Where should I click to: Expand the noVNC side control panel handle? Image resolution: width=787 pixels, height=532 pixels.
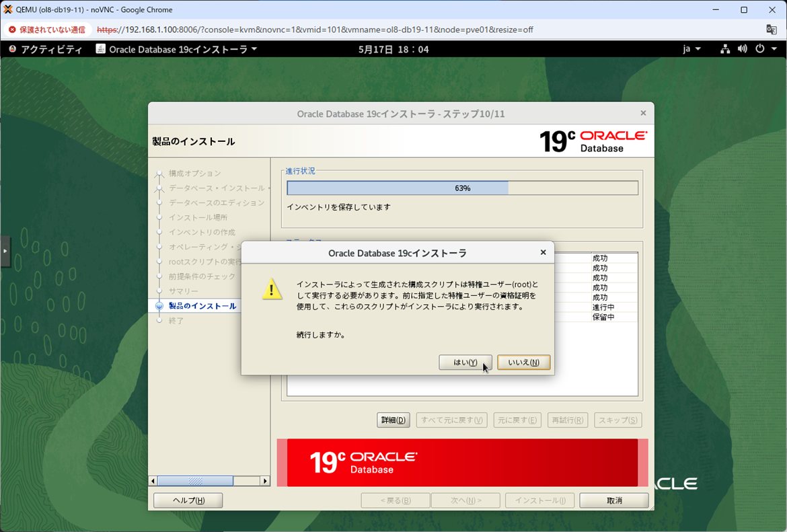pyautogui.click(x=5, y=251)
